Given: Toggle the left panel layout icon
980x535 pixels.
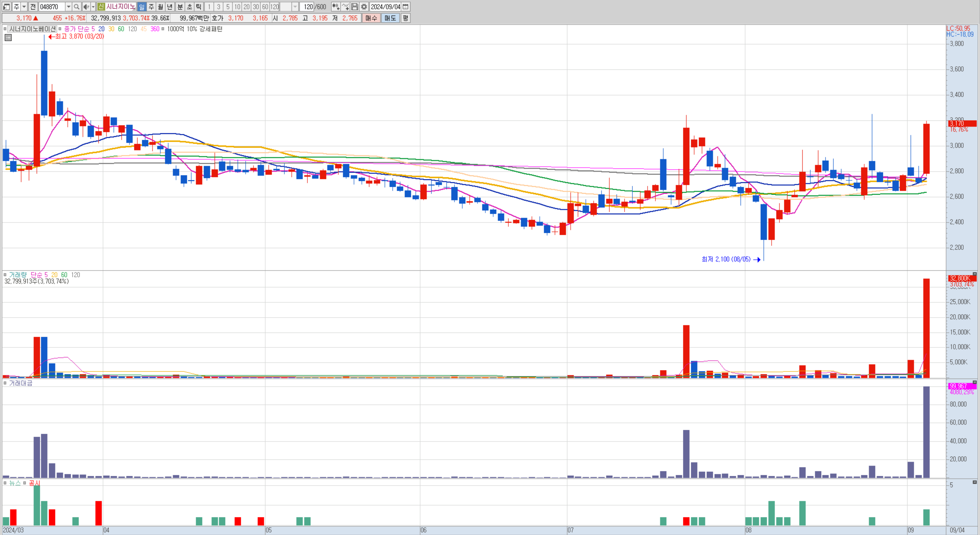Looking at the screenshot, I should pos(7,7).
